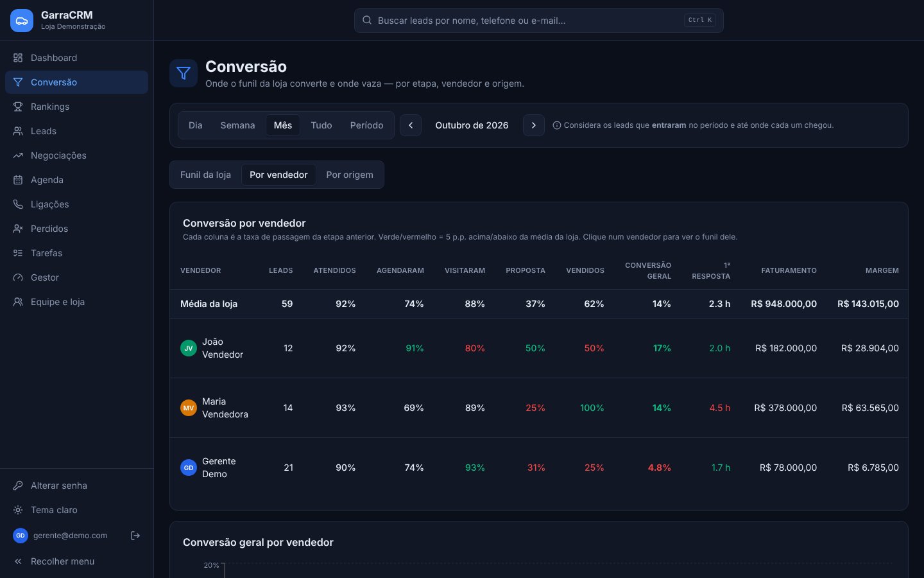This screenshot has height=578, width=924.
Task: Switch to Funil da loja tab
Action: [x=205, y=175]
